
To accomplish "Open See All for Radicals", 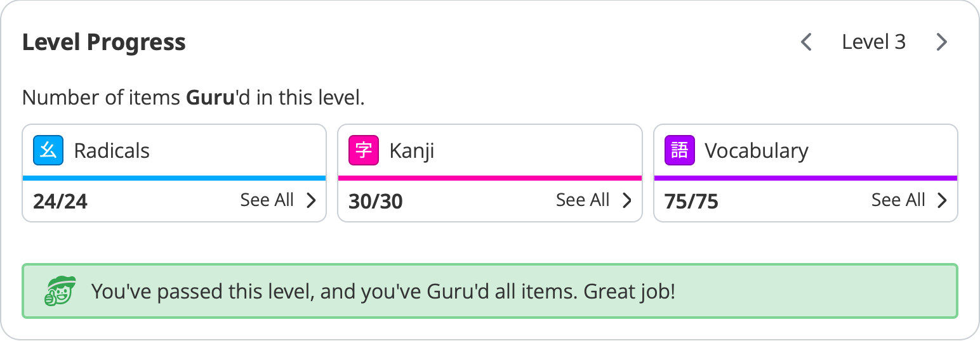I will tap(267, 200).
